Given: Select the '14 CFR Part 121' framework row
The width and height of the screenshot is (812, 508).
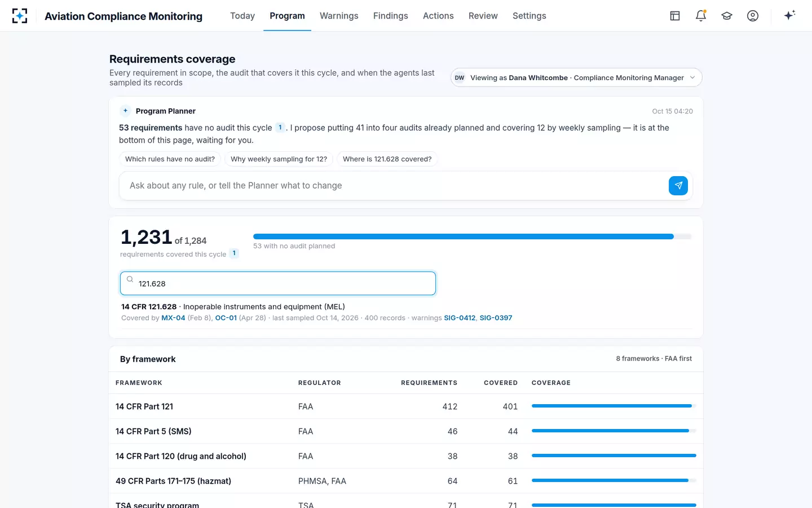Looking at the screenshot, I should tap(406, 406).
